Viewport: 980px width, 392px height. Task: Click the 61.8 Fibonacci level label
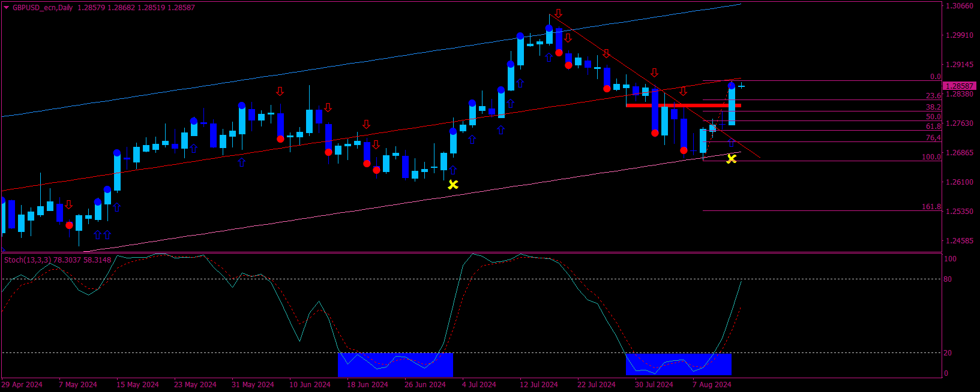[933, 126]
